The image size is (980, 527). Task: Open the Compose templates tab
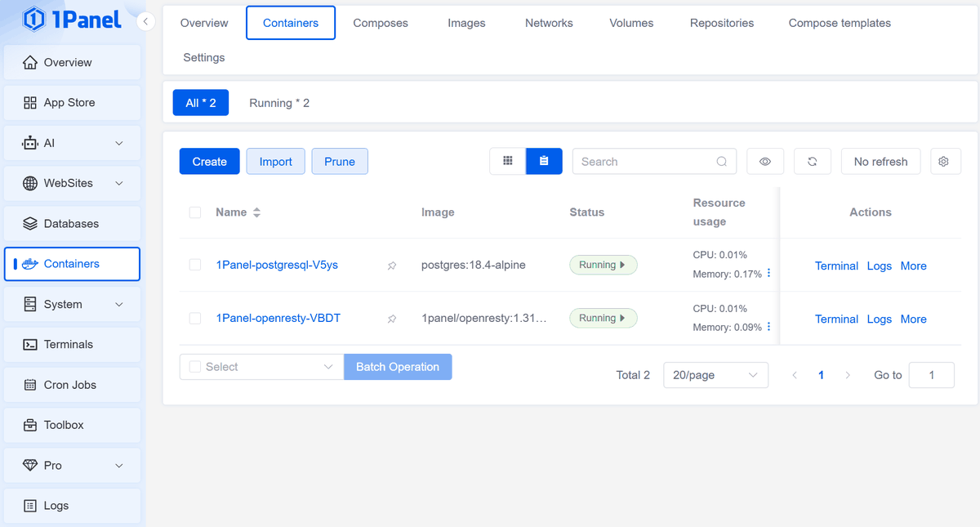840,23
